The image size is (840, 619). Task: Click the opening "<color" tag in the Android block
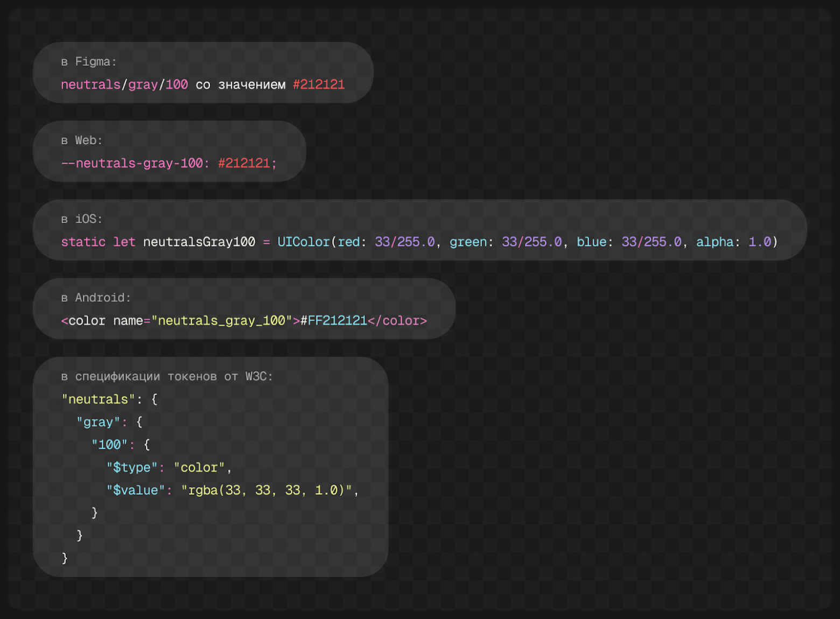(x=83, y=321)
